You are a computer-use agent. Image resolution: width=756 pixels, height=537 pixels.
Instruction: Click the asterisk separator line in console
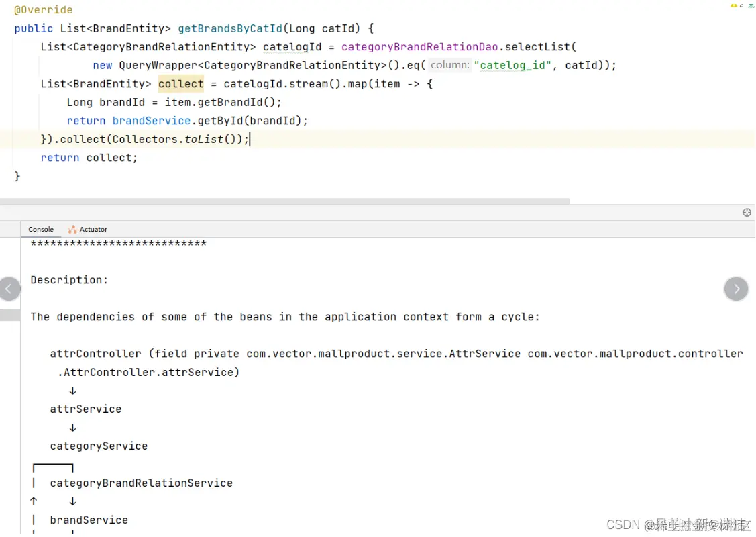(x=119, y=243)
